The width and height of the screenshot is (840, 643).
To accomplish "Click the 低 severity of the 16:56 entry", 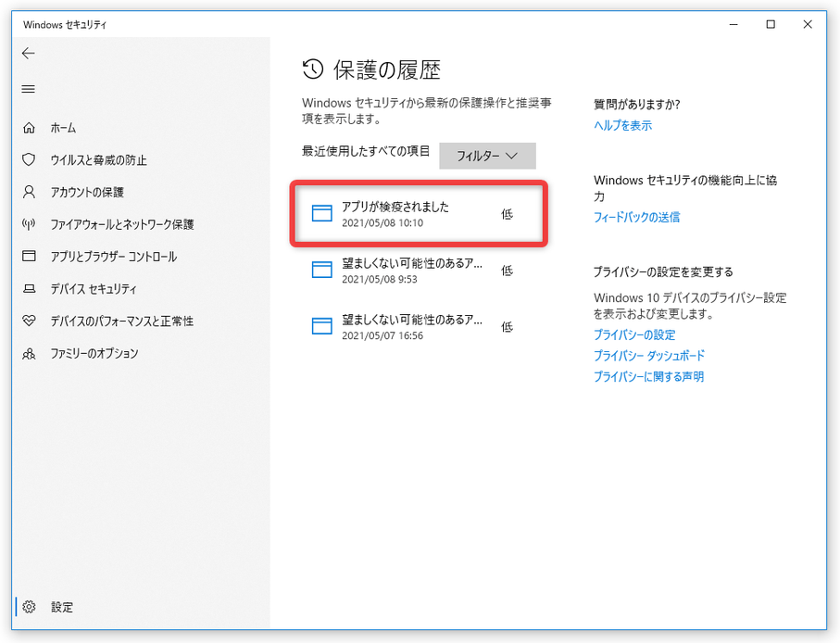I will click(x=507, y=327).
